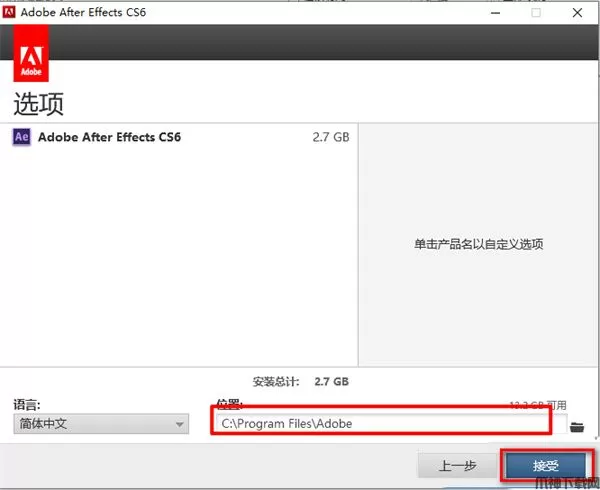Click the install location path field
This screenshot has height=490, width=600.
(391, 423)
